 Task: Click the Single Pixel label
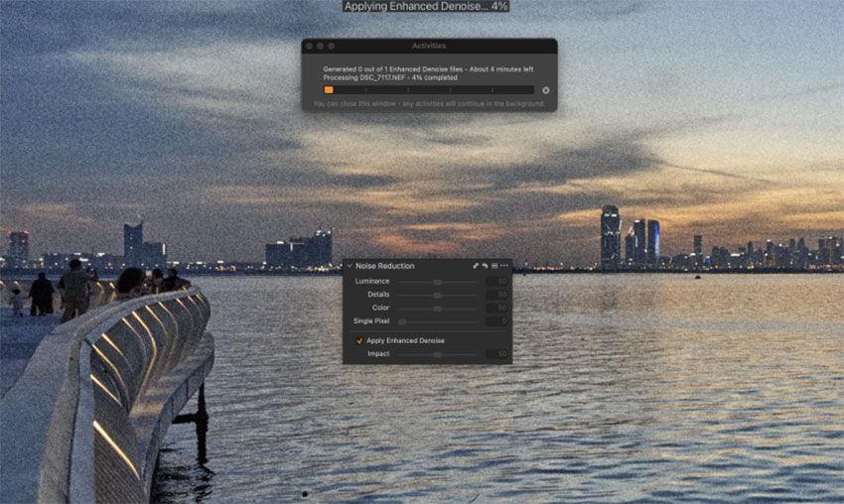coord(371,321)
